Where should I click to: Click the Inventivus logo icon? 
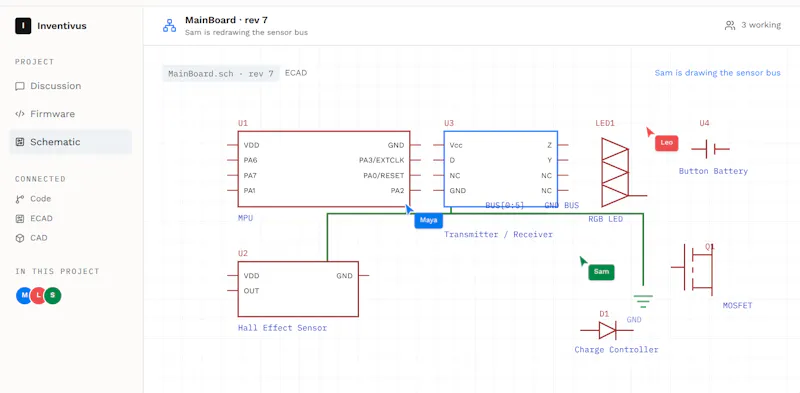pyautogui.click(x=23, y=26)
